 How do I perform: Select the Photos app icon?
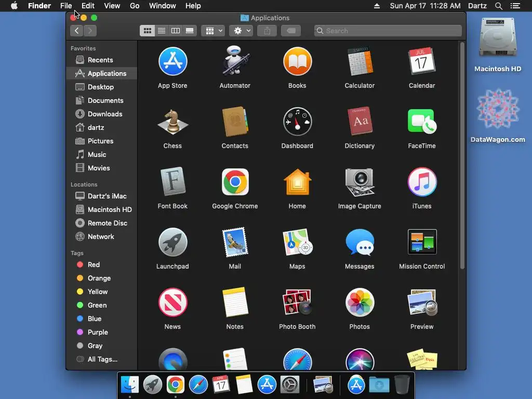pyautogui.click(x=360, y=302)
